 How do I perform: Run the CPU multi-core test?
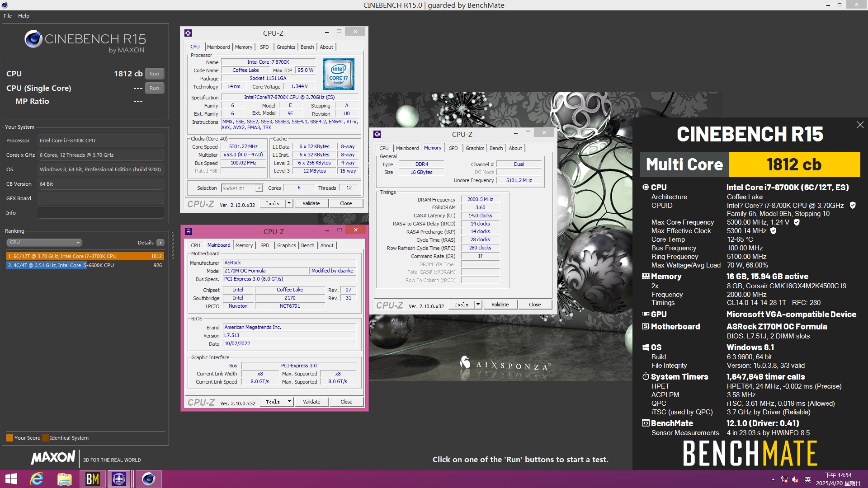154,74
